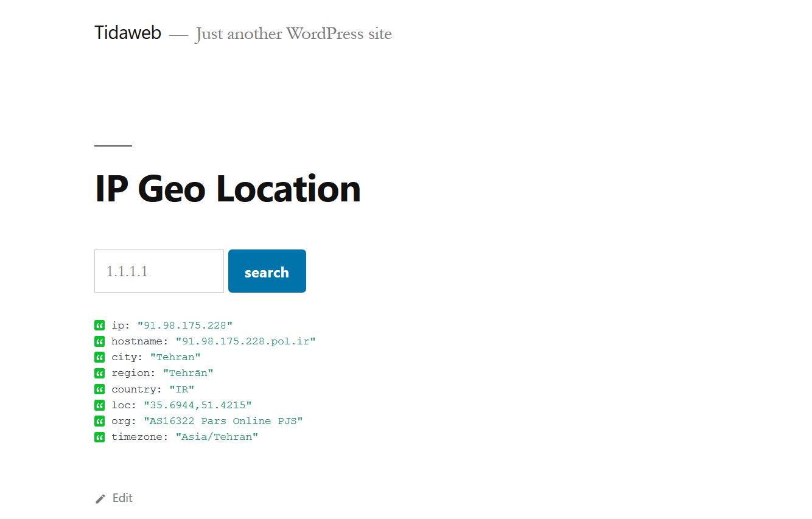This screenshot has width=812, height=519.
Task: Select the hostname value 91.98.175.228.pol.ir
Action: coord(246,341)
